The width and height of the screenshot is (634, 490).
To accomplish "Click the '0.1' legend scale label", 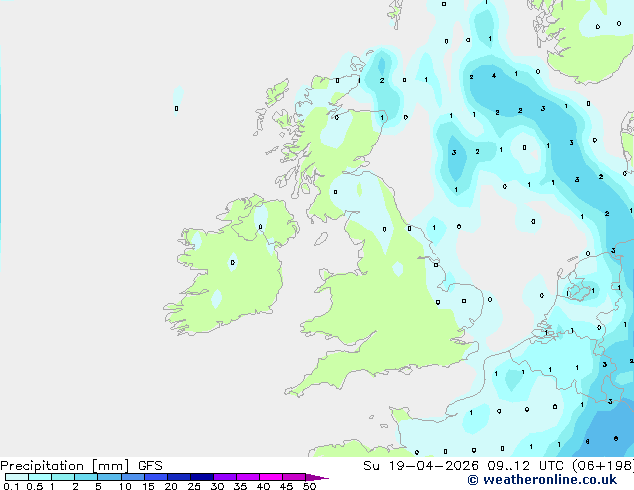I will (11, 486).
